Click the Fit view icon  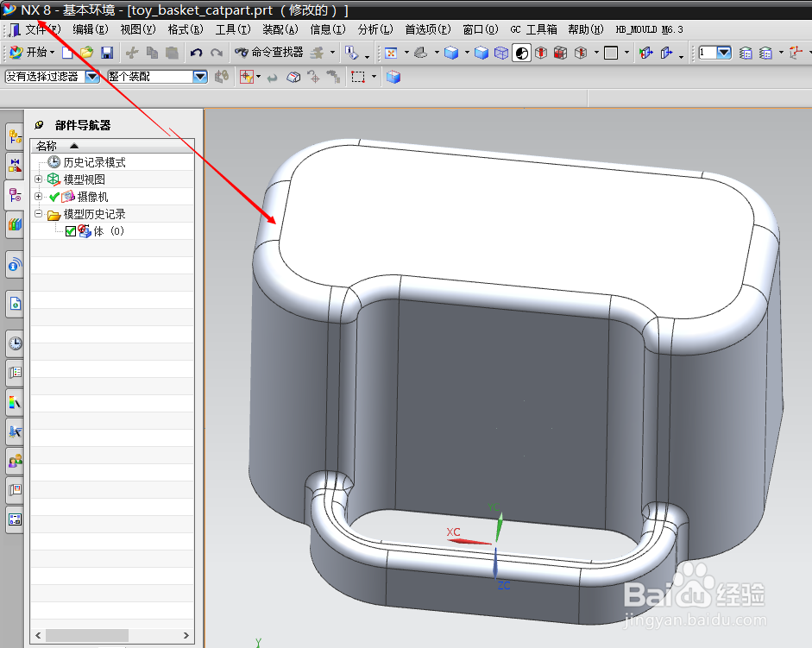pos(391,53)
